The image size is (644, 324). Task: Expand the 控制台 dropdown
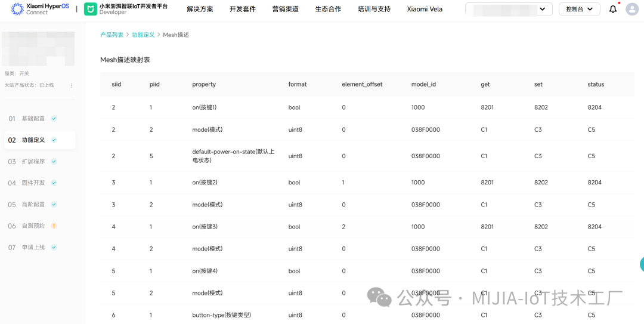[x=579, y=9]
